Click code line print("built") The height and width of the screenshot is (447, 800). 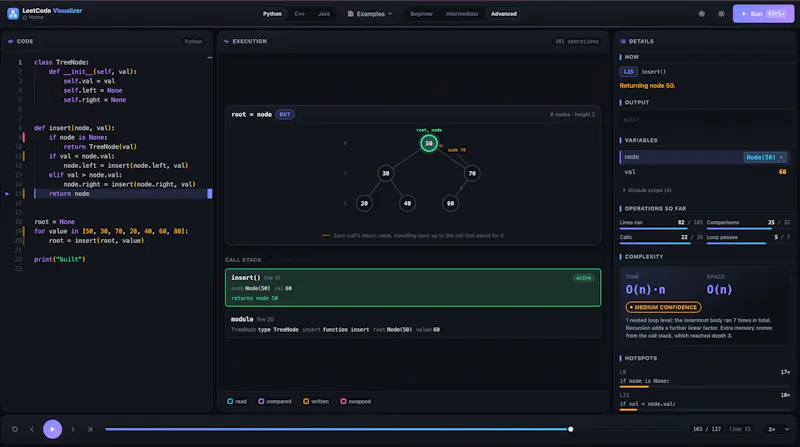point(60,259)
